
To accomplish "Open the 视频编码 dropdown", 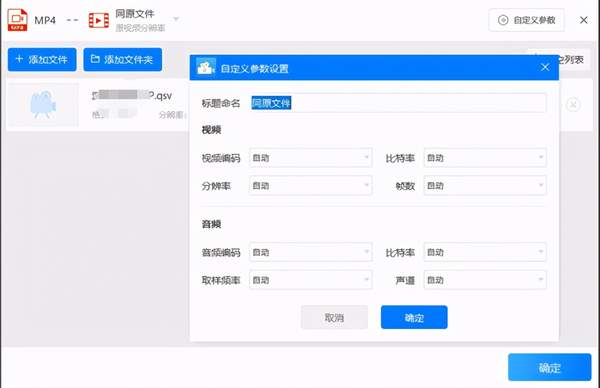I will (x=310, y=158).
